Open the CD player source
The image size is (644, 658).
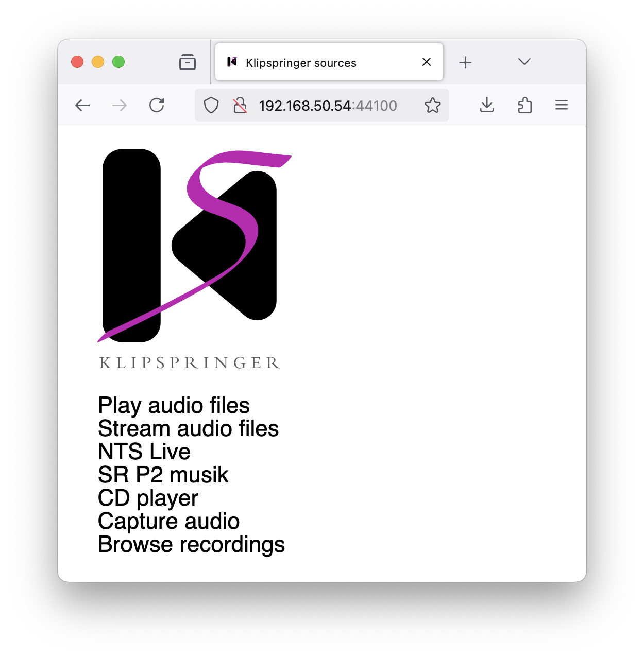pyautogui.click(x=148, y=498)
